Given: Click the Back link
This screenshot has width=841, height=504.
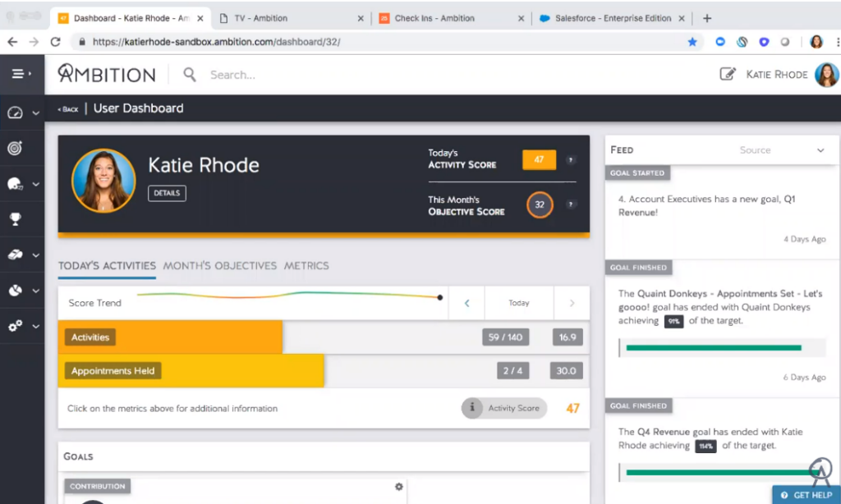Looking at the screenshot, I should coord(68,109).
